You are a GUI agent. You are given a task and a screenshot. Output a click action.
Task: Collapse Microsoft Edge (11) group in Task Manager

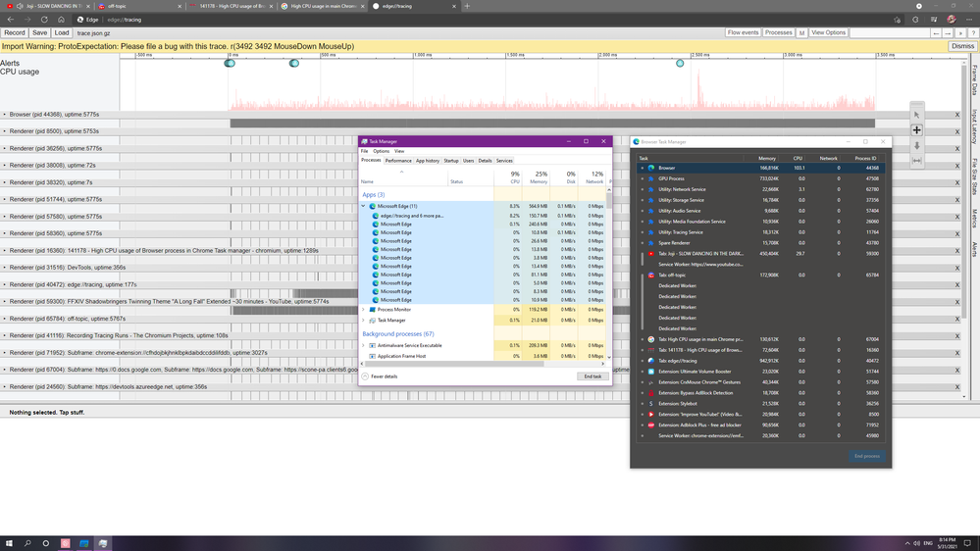[364, 206]
